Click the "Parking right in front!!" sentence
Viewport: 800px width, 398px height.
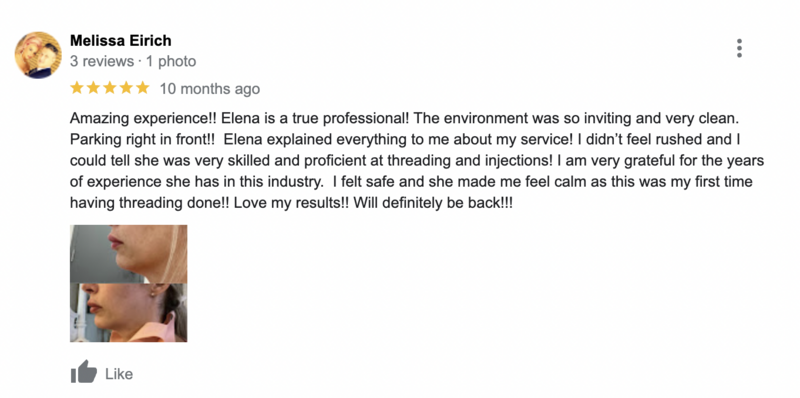point(142,140)
